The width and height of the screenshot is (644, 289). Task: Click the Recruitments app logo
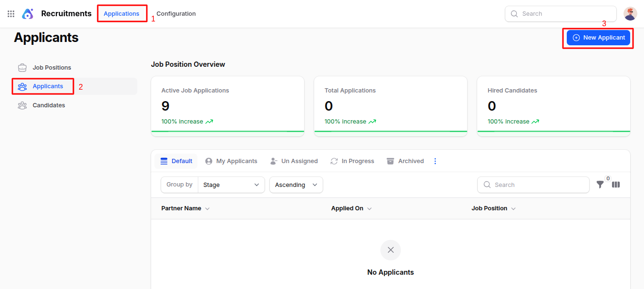[28, 13]
